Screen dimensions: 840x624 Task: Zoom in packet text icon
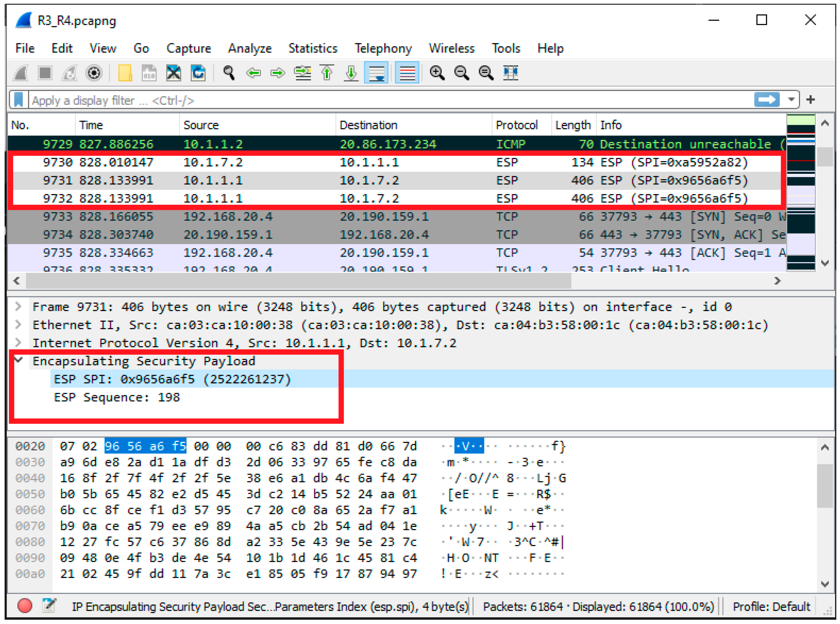click(x=437, y=73)
